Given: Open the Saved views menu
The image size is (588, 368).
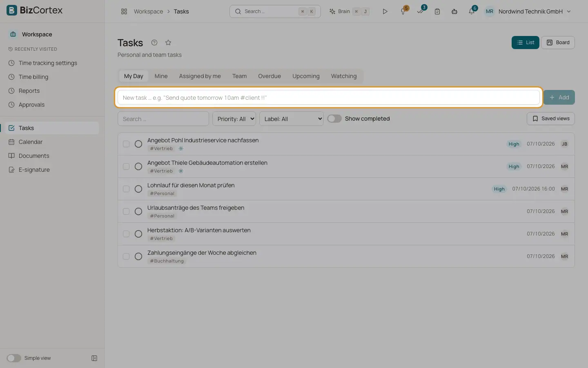Looking at the screenshot, I should tap(551, 119).
